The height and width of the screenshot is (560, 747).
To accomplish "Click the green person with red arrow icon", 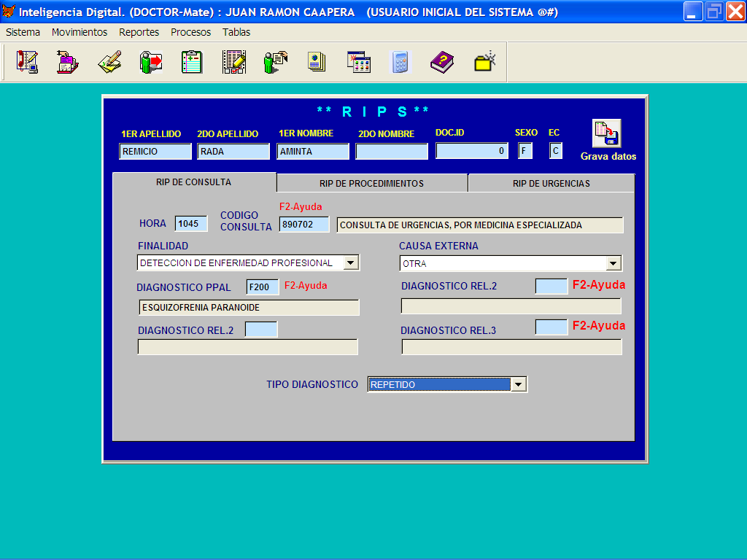I will pos(151,62).
